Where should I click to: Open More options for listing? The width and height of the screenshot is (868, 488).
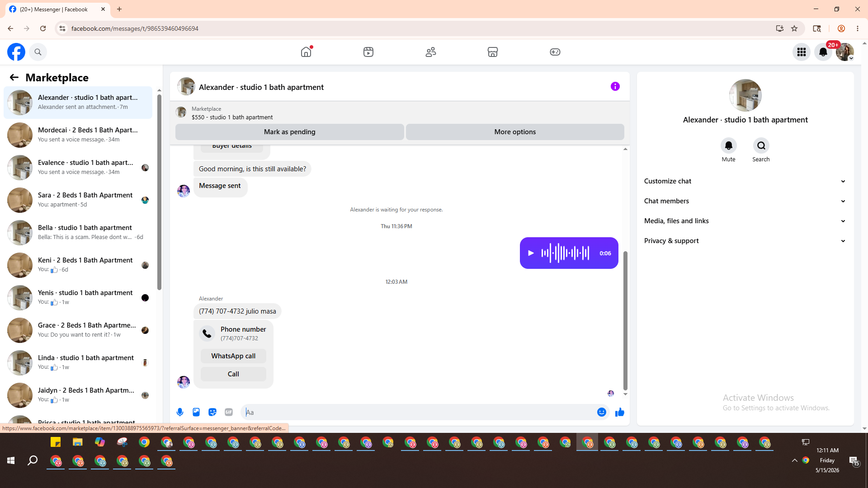tap(515, 132)
